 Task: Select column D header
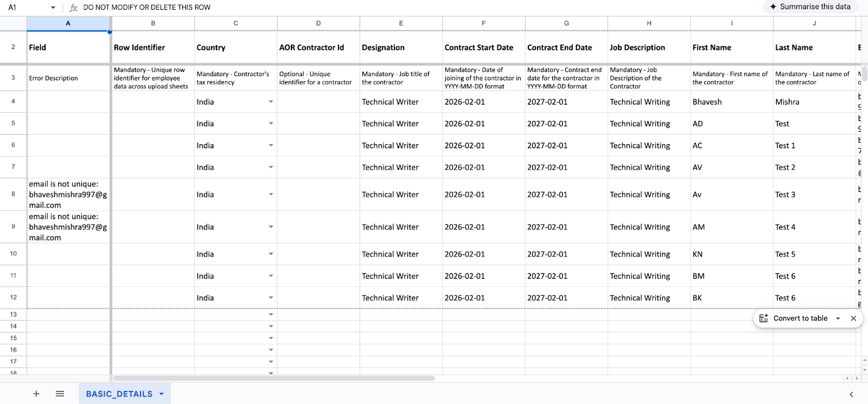coord(318,23)
